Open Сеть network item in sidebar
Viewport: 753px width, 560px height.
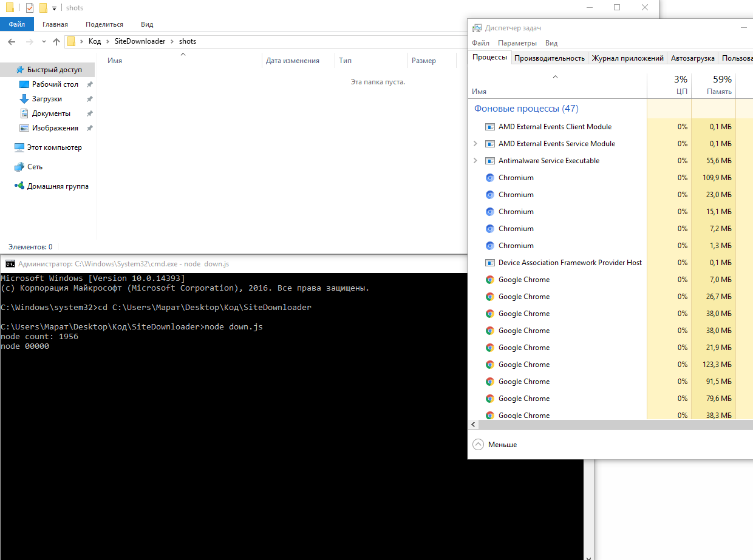click(x=35, y=167)
